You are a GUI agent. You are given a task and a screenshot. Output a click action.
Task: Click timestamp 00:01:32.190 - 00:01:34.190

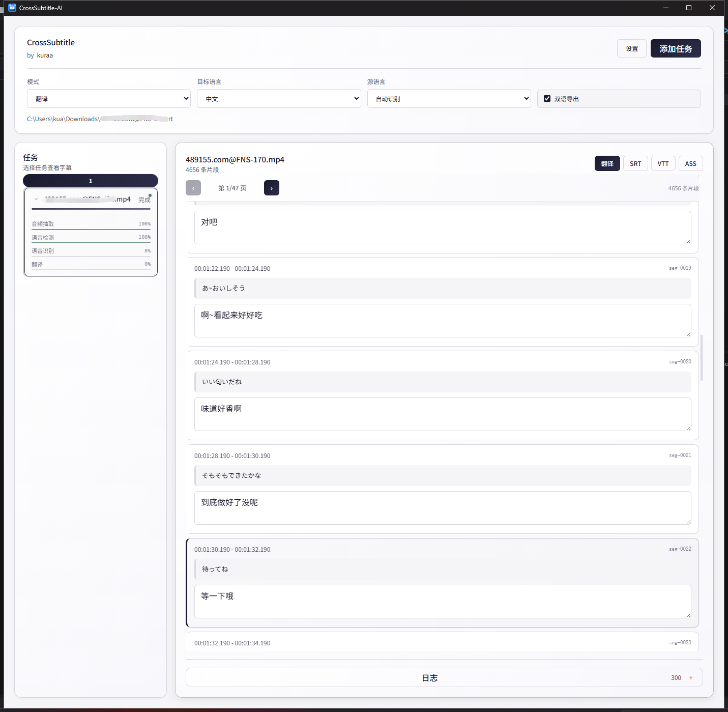point(232,643)
